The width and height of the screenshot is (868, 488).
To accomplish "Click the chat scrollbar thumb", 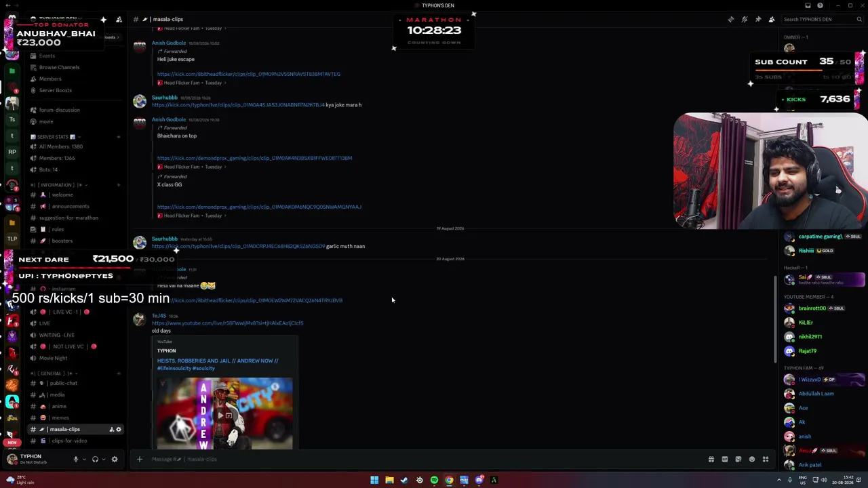I will click(x=776, y=319).
